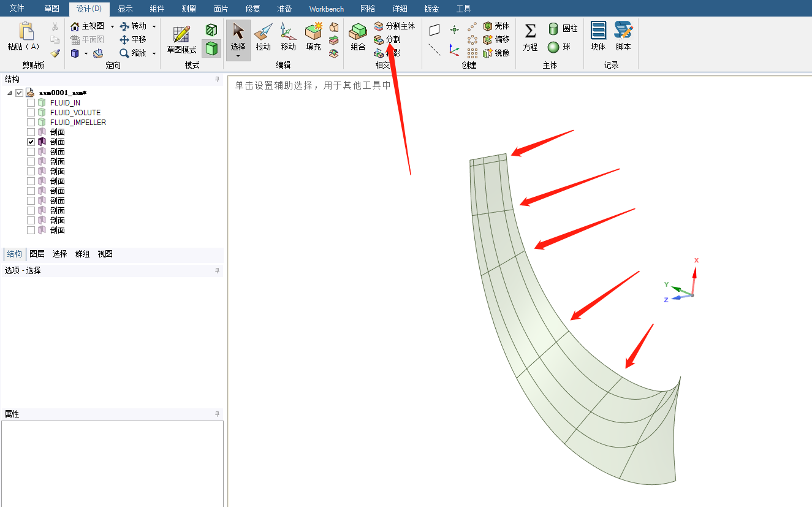812x507 pixels.
Task: Switch to the 图层 panel tab
Action: click(37, 254)
